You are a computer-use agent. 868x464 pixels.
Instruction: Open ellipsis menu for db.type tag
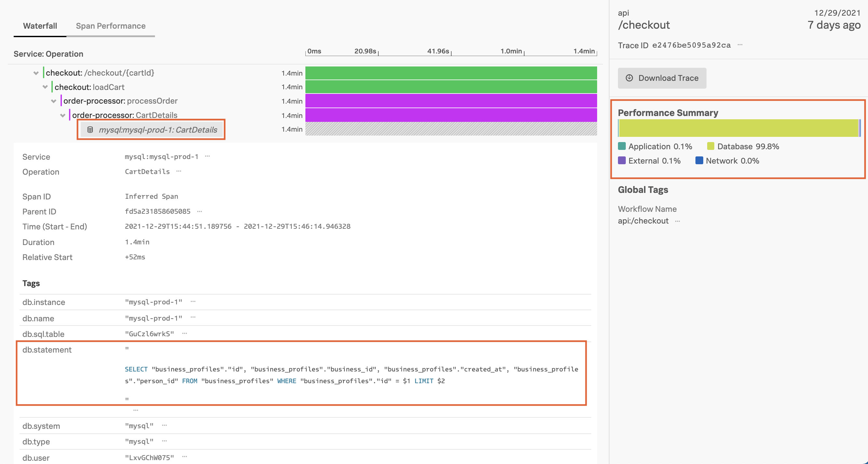point(164,441)
